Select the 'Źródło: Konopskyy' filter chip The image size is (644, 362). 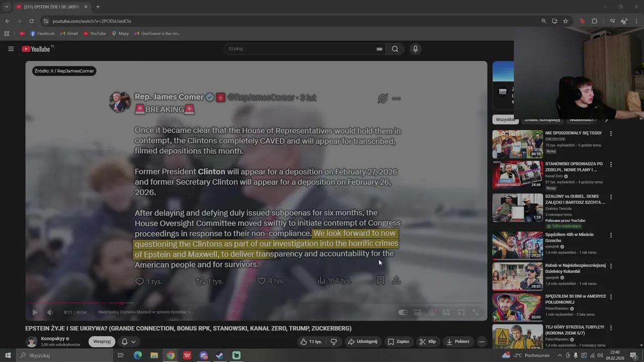pos(542,120)
